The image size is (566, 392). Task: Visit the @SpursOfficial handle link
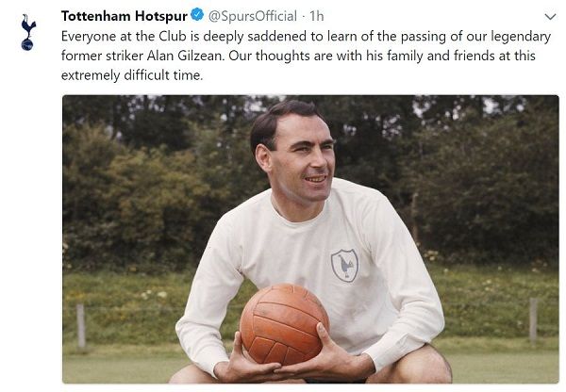tap(251, 16)
